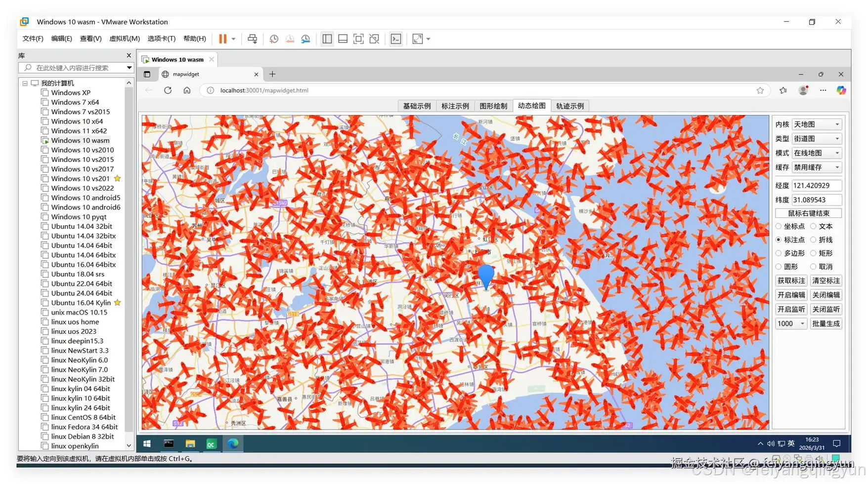
Task: Open the 类型 dropdown showing 街道图
Action: point(817,139)
